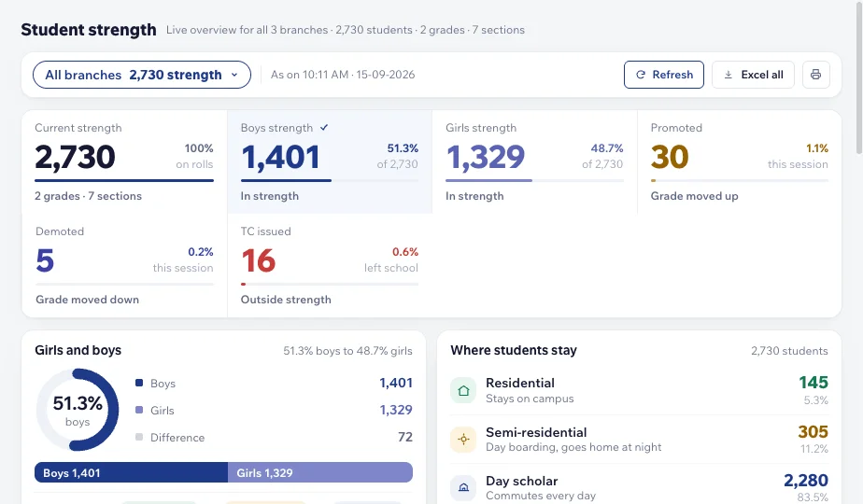Click the Girls strength progress bar
This screenshot has height=504, width=863.
534,180
